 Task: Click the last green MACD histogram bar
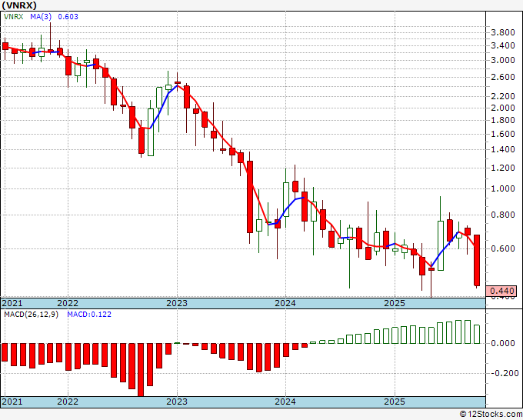(x=477, y=334)
